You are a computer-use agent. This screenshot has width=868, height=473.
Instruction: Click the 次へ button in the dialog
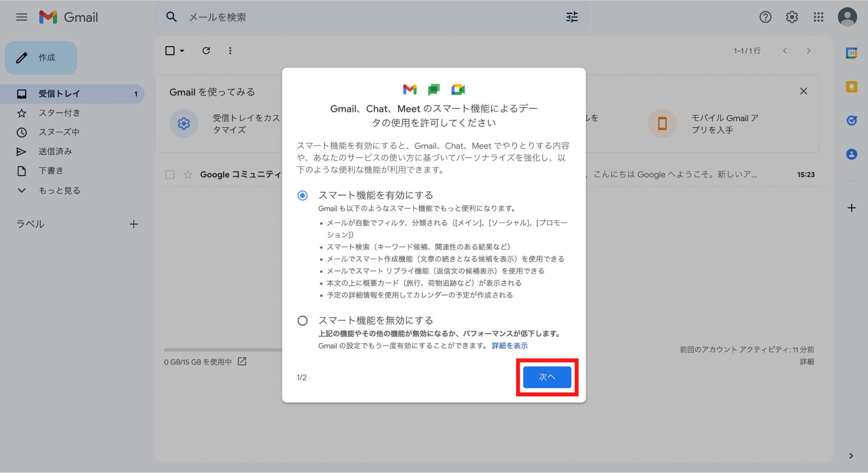546,377
